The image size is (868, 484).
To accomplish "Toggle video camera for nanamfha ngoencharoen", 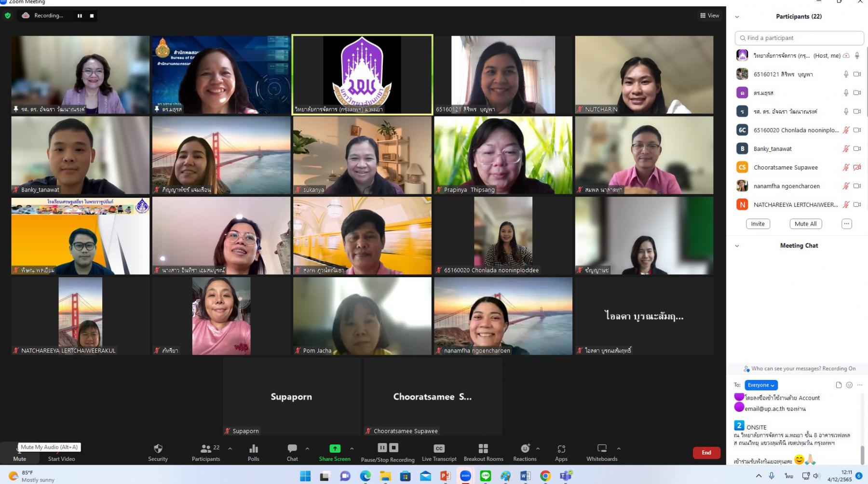I will 857,186.
